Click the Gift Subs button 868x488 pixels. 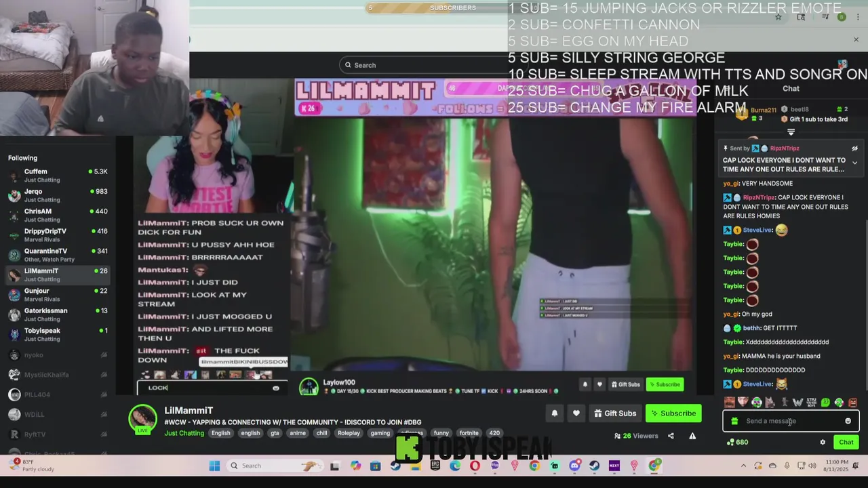click(x=615, y=413)
